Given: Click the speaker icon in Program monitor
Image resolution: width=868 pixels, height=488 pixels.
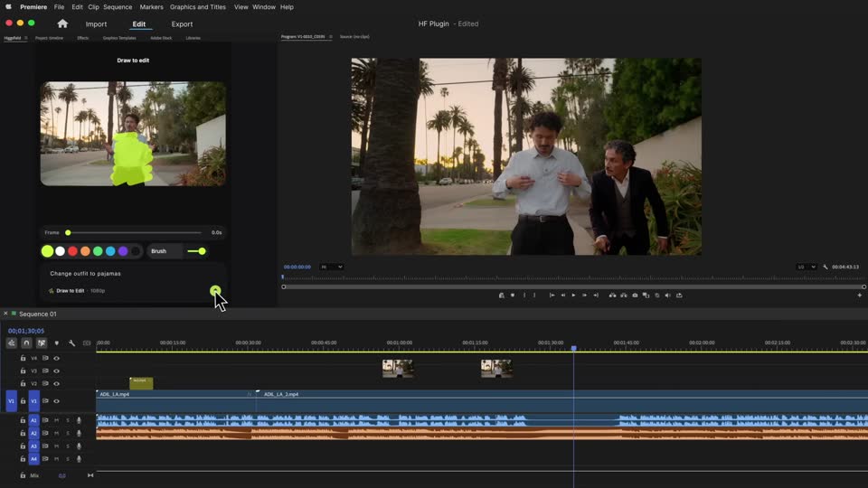Looking at the screenshot, I should (x=668, y=296).
